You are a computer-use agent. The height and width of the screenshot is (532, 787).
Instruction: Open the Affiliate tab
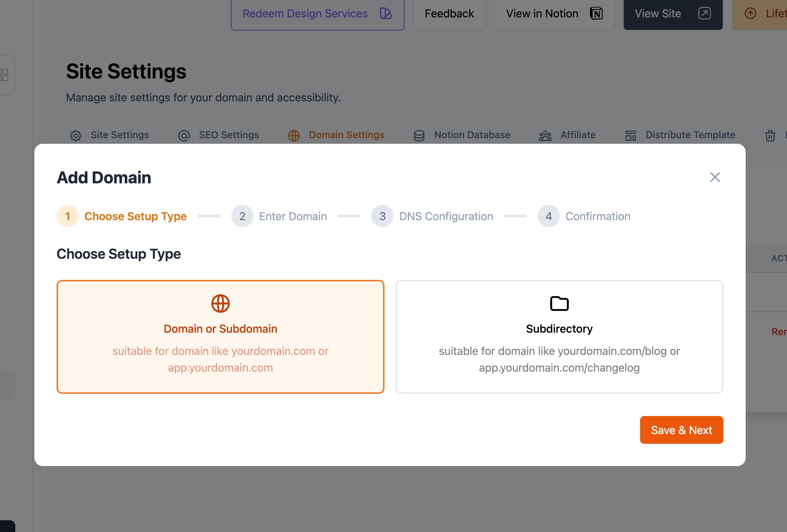click(x=578, y=135)
